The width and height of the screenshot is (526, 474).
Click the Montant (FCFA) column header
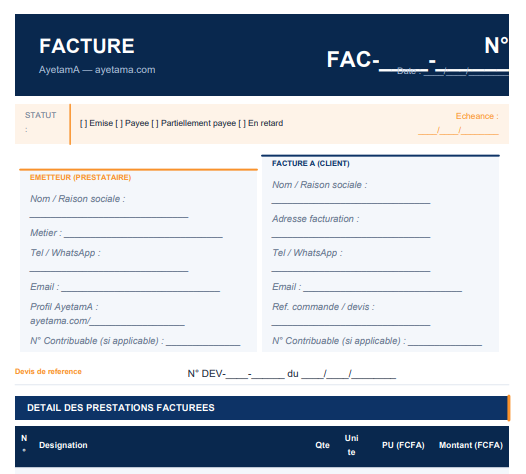tap(471, 445)
